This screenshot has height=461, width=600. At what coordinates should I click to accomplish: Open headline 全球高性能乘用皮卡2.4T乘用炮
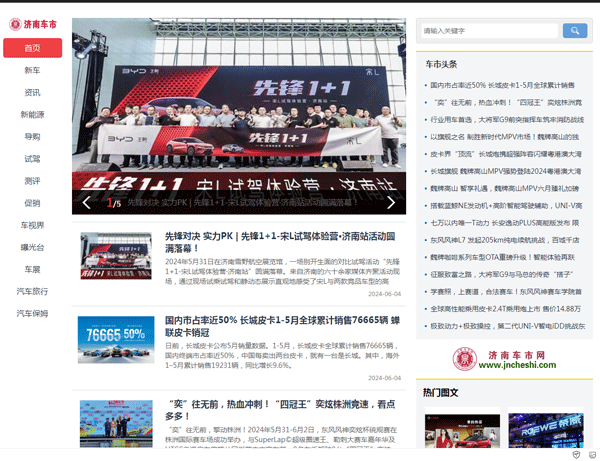(x=505, y=309)
